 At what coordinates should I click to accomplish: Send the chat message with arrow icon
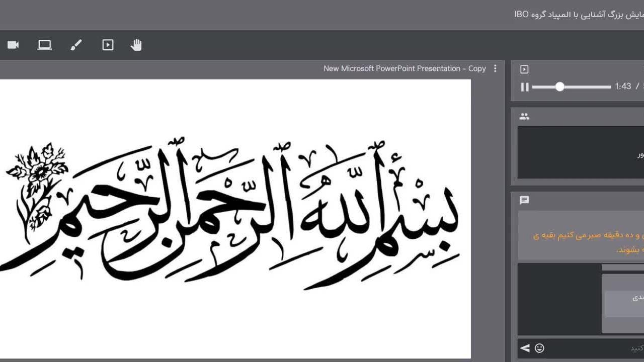tap(525, 348)
